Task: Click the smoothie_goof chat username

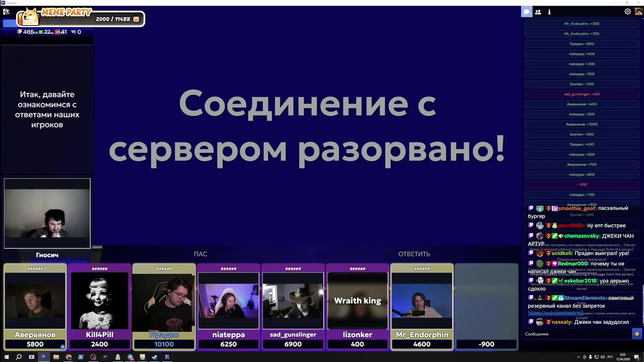Action: pyautogui.click(x=577, y=208)
